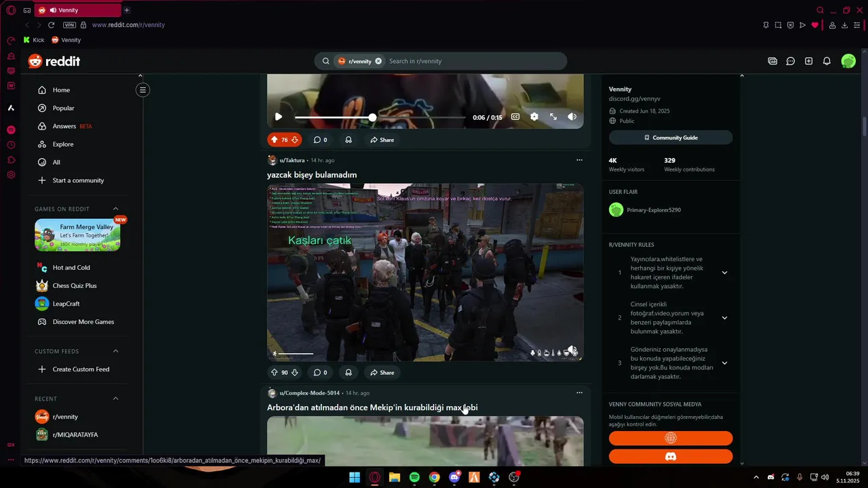Image resolution: width=868 pixels, height=488 pixels.
Task: Toggle the VPN badge in address bar
Action: point(69,25)
